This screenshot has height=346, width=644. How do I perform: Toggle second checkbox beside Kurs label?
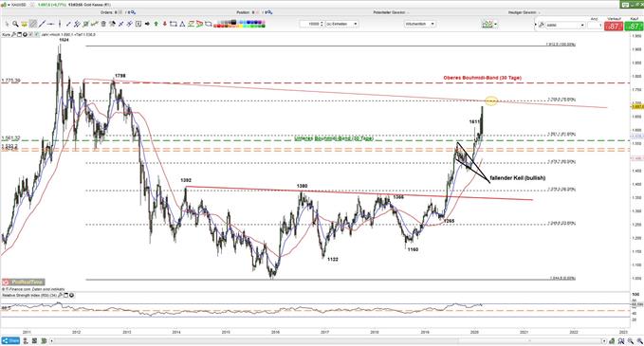point(36,35)
